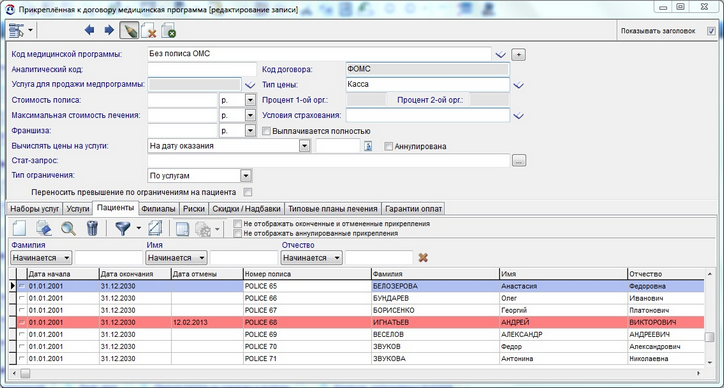Click the funnel filter icon
The height and width of the screenshot is (388, 724).
[123, 228]
